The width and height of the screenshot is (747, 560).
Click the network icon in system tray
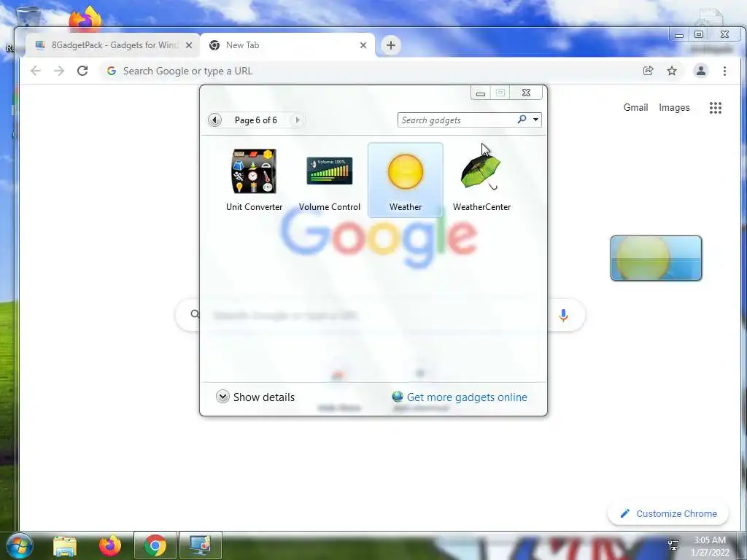(x=673, y=545)
